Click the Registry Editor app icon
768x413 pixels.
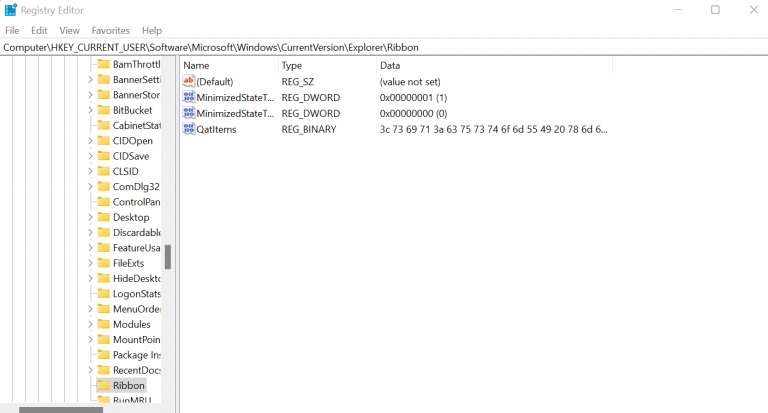pyautogui.click(x=10, y=10)
